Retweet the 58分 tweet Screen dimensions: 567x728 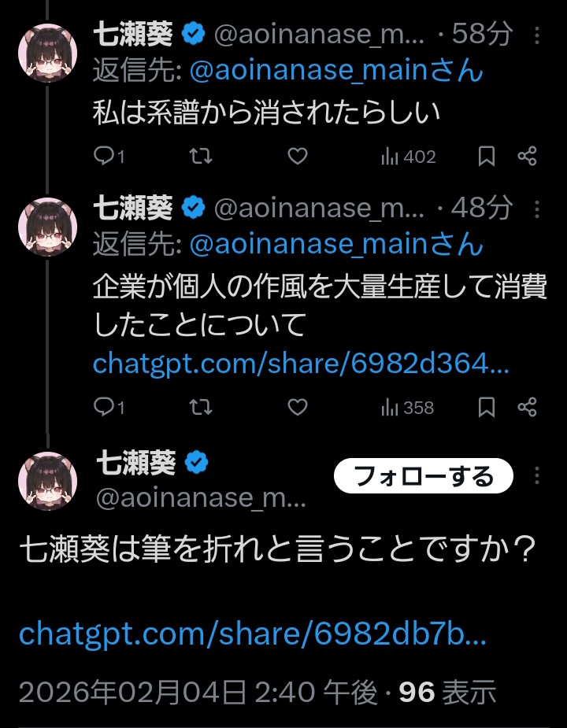pyautogui.click(x=202, y=157)
